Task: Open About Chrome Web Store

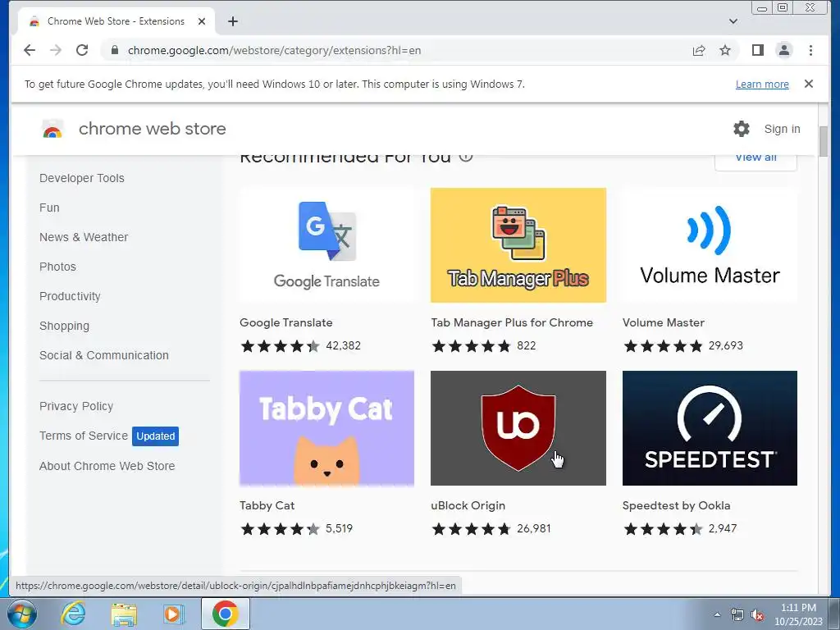Action: [107, 466]
